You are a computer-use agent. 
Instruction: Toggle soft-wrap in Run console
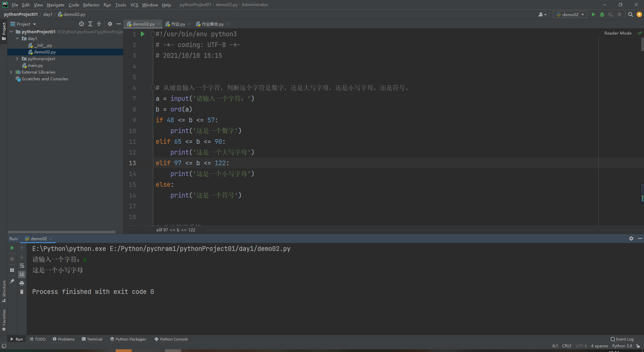pyautogui.click(x=22, y=266)
